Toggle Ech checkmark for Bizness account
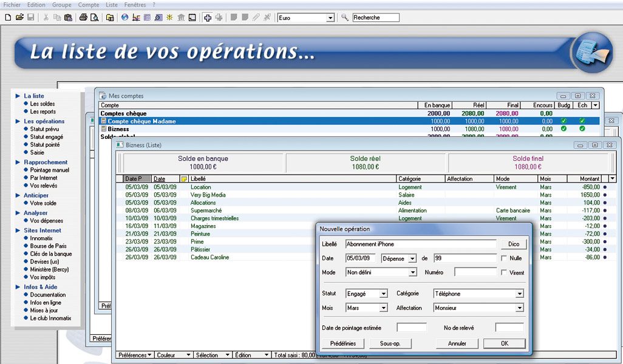Screen dimensions: 623x364 (582, 129)
